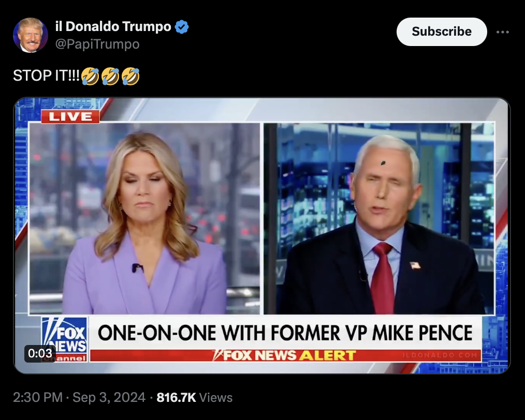Viewport: 525px width, 420px height.
Task: Click the middle laughing emoji
Action: 110,76
